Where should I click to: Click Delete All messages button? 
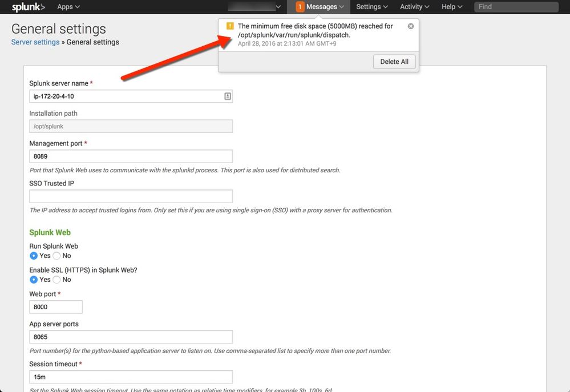pos(394,62)
